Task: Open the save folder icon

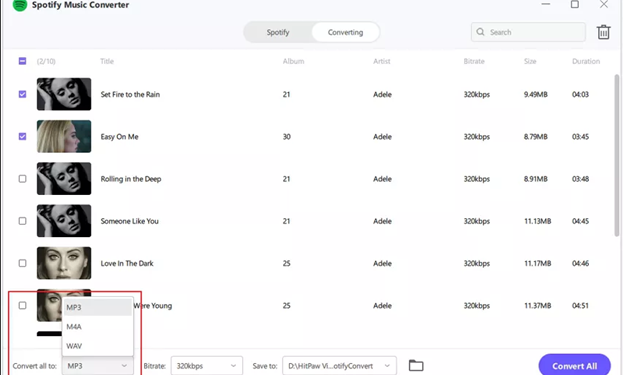Action: (x=416, y=365)
